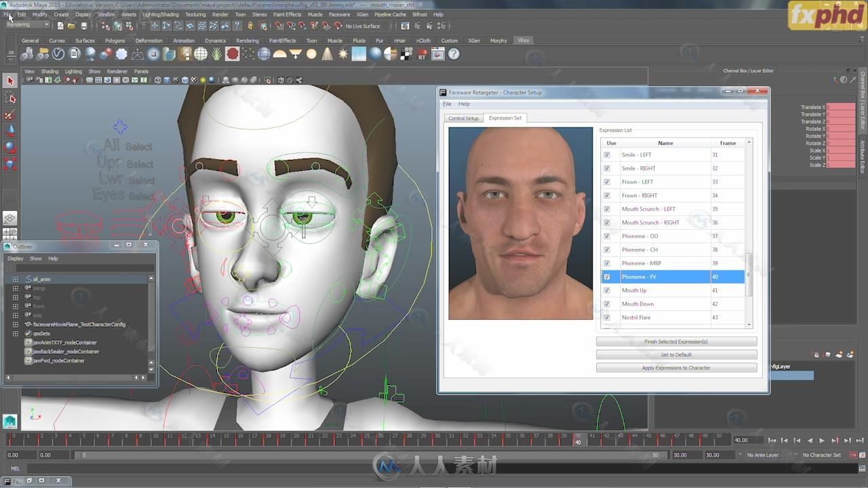Open the Faceware menu in Maya menu bar
Screen dimensions: 868x488
pos(339,14)
